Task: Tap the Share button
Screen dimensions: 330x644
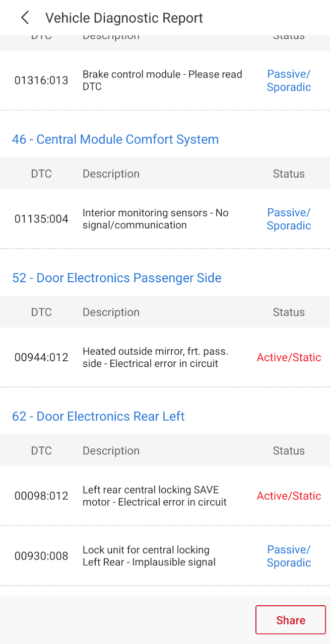Action: click(x=291, y=620)
